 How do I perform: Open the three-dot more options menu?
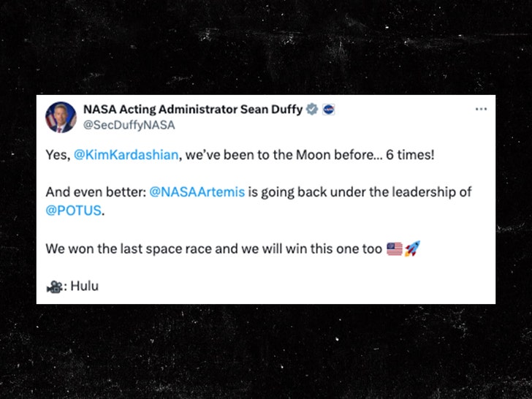coord(481,109)
